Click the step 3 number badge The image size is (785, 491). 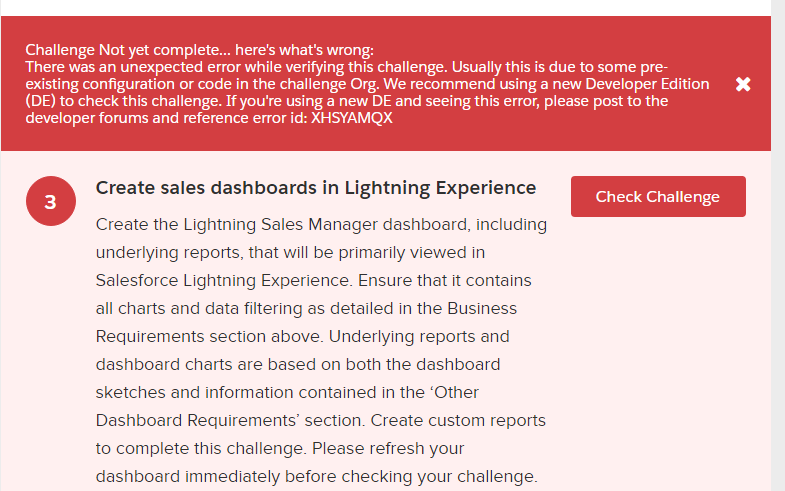pos(50,202)
